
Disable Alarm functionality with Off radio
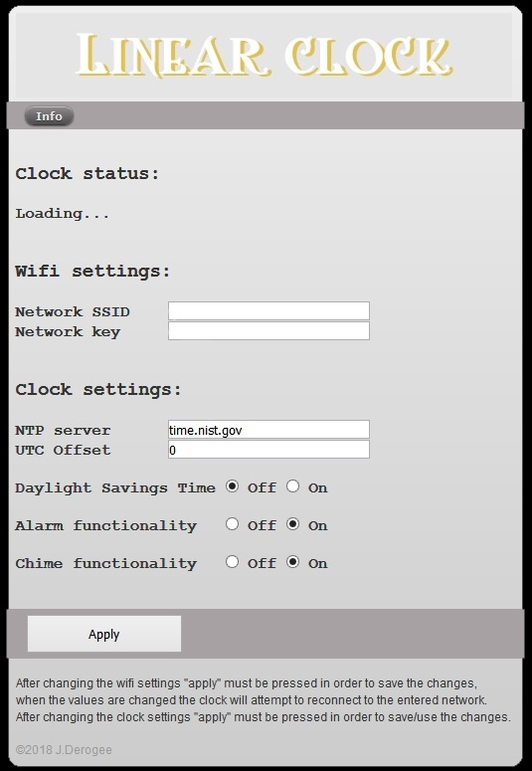pyautogui.click(x=232, y=524)
